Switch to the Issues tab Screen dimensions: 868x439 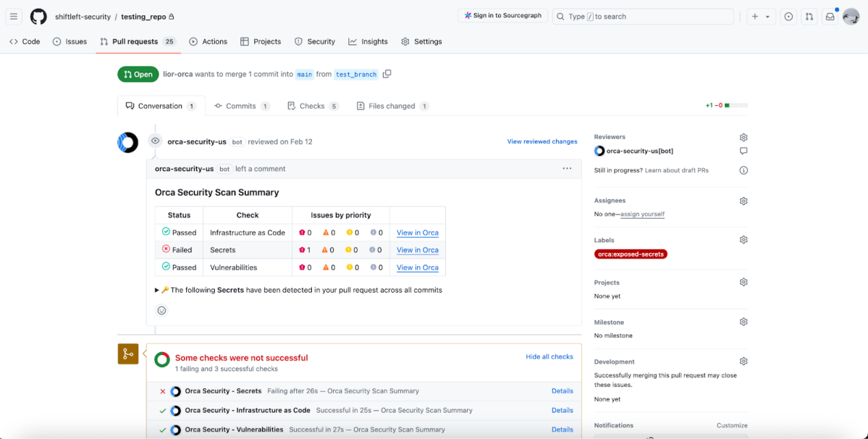pyautogui.click(x=69, y=41)
